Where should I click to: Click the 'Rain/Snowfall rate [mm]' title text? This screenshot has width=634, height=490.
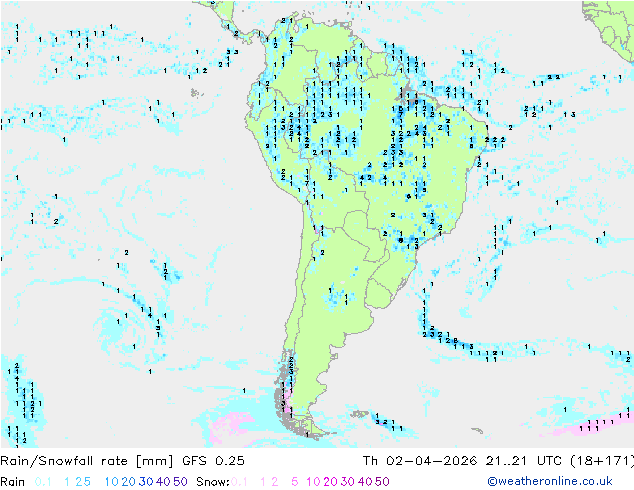click(x=87, y=461)
